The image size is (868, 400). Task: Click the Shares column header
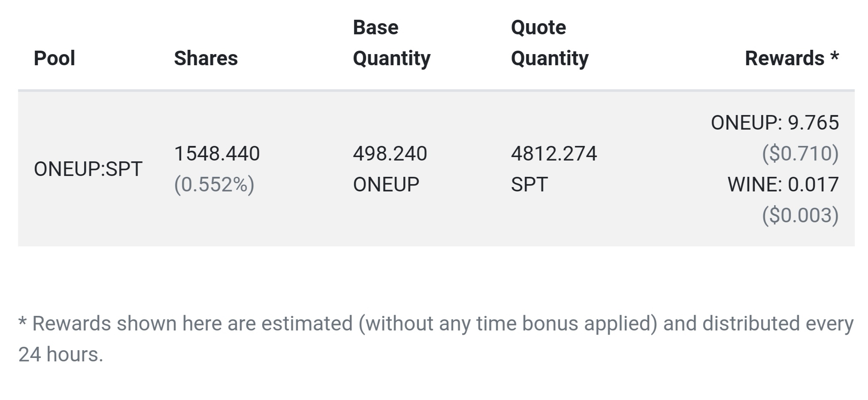[206, 58]
